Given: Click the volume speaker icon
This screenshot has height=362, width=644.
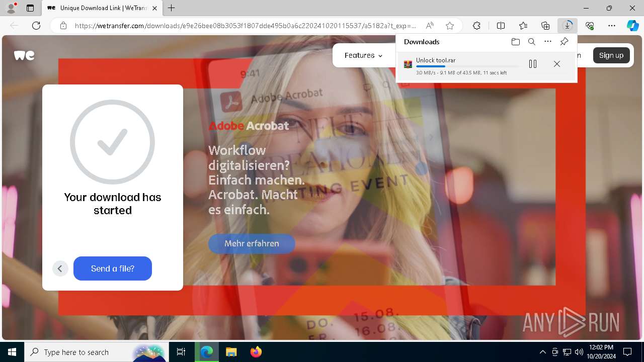Looking at the screenshot, I should (x=579, y=352).
